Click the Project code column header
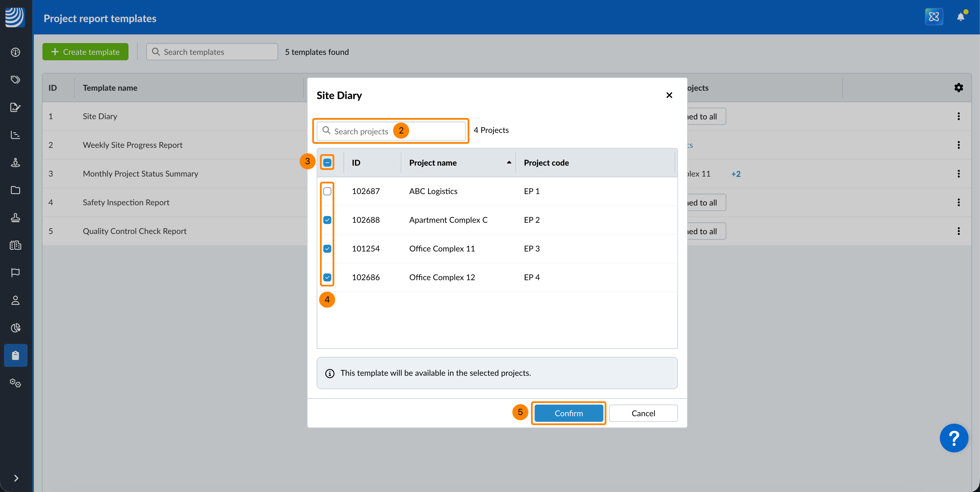This screenshot has width=980, height=492. pos(546,162)
